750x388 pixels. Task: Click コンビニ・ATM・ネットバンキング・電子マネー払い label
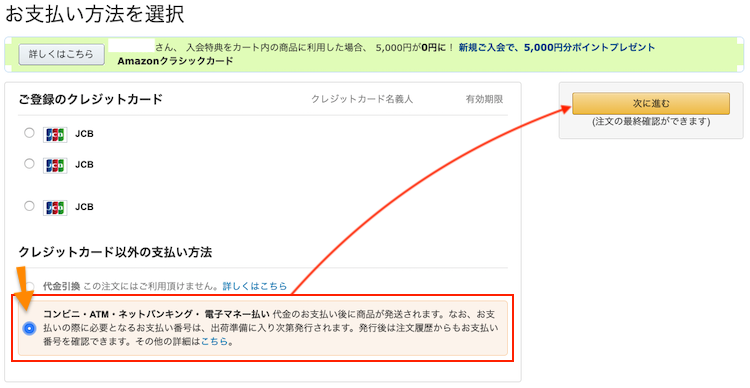coord(156,314)
